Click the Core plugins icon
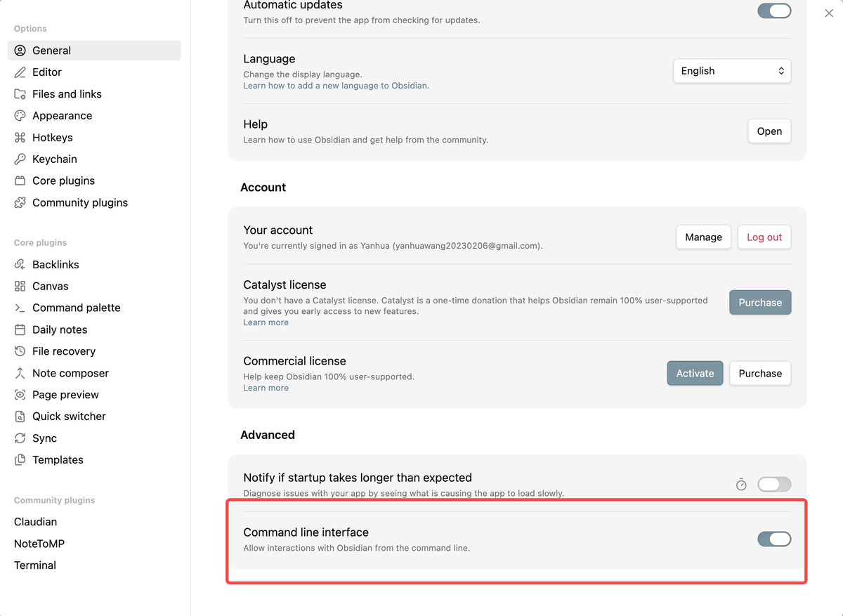Screen dimensions: 843x616 20,181
